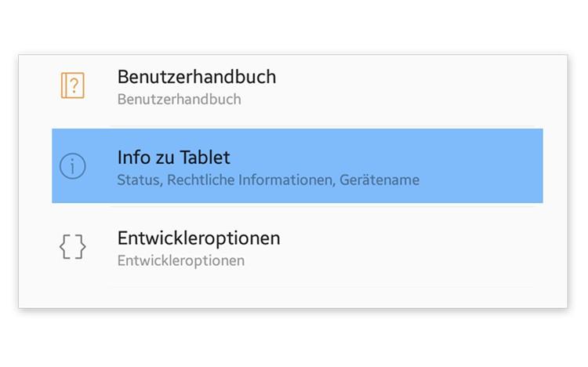Click the word Gerätename in the highlighted row
The width and height of the screenshot is (588, 367).
click(379, 180)
